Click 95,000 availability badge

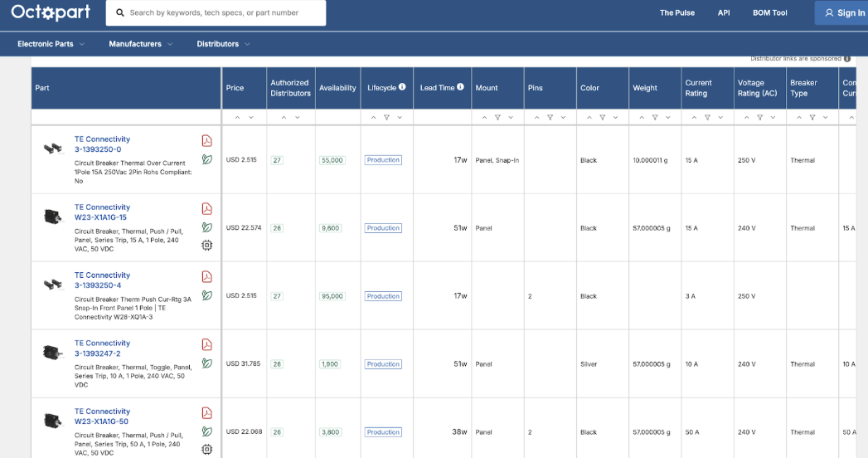(332, 296)
